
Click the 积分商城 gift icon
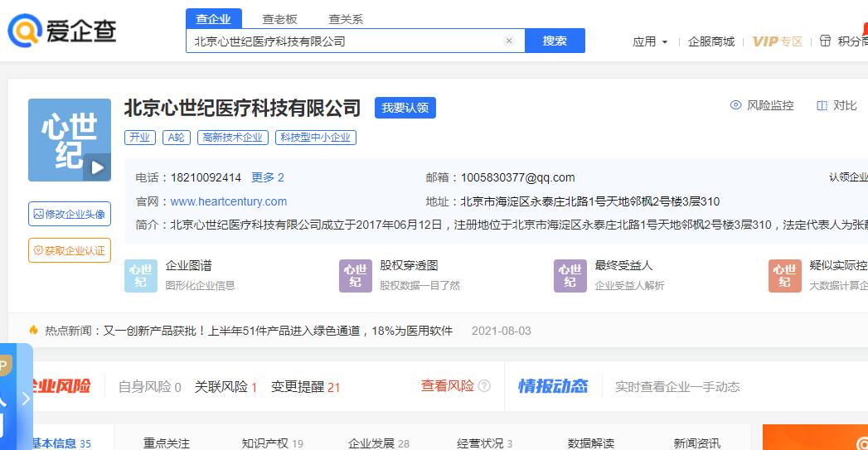point(825,41)
